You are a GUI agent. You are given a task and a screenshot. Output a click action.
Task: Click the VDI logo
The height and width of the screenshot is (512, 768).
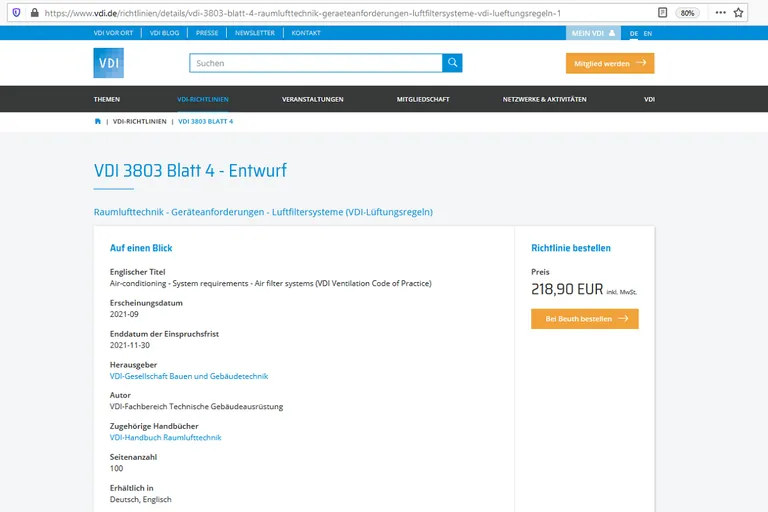pos(108,63)
